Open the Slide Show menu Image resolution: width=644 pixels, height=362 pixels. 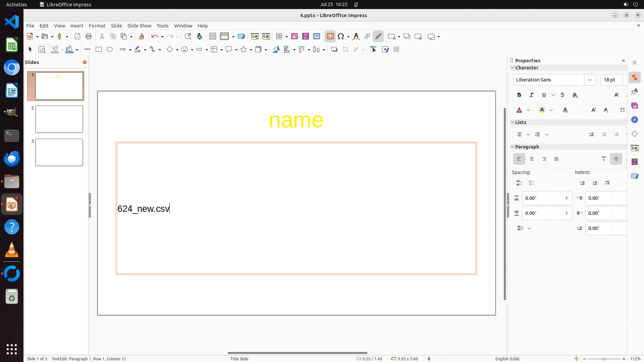coord(139,26)
